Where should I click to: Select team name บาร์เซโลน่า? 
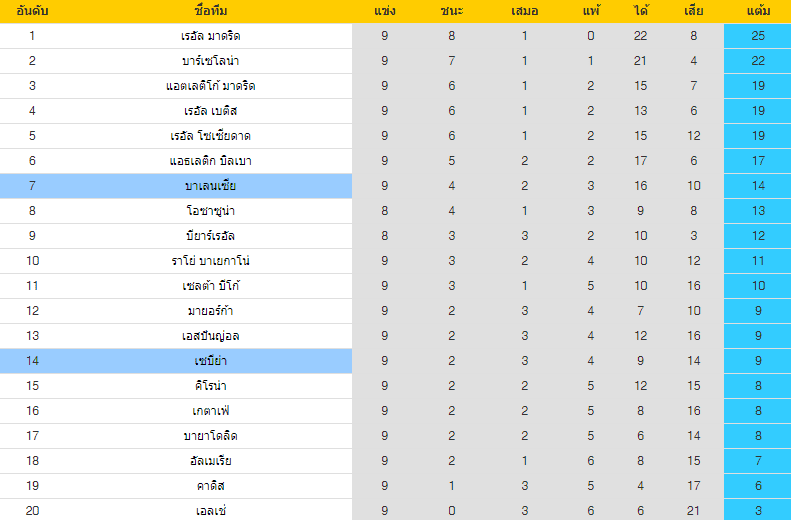click(x=211, y=61)
